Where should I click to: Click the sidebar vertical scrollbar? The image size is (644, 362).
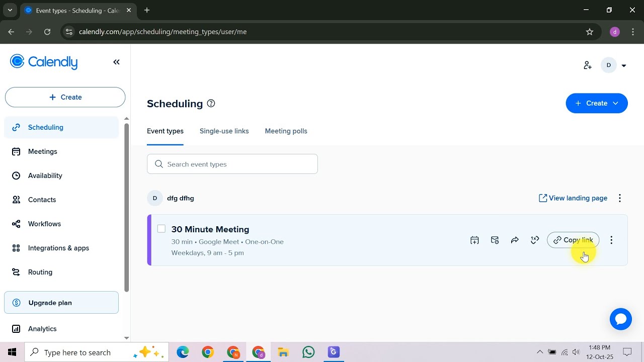click(x=126, y=207)
